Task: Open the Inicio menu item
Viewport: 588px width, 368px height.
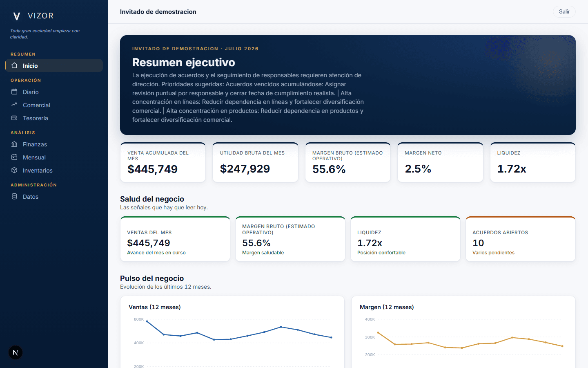Action: pyautogui.click(x=54, y=65)
